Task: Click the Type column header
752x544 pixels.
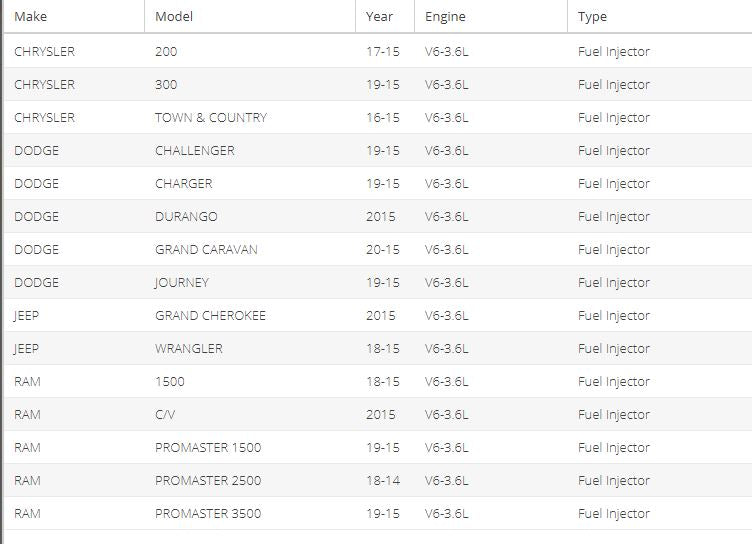Action: coord(659,16)
